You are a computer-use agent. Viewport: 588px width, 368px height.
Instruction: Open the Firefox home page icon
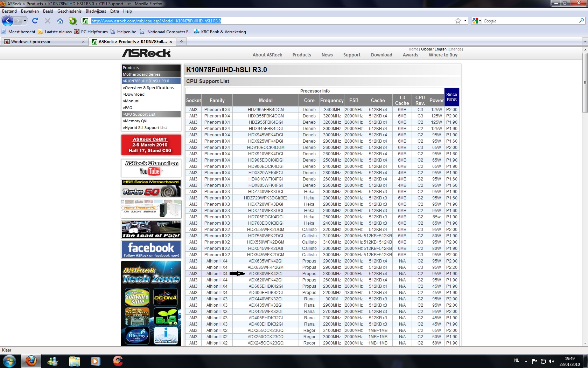(x=60, y=21)
